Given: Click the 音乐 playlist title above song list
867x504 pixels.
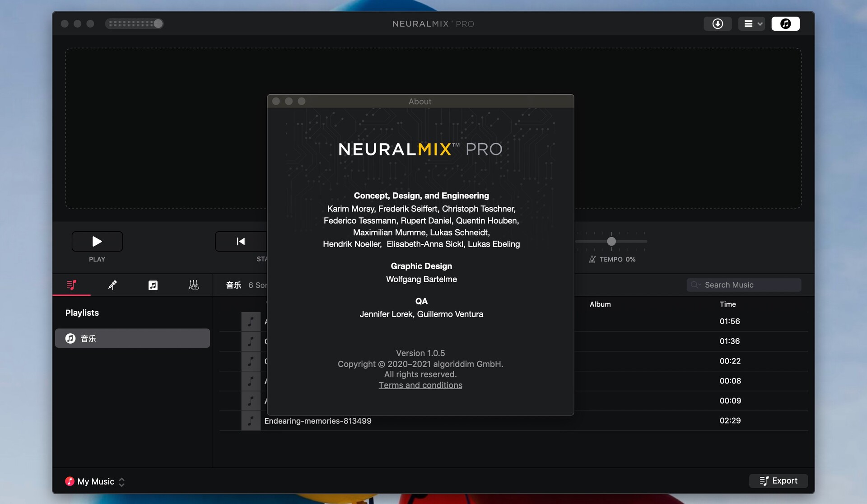Looking at the screenshot, I should click(x=233, y=285).
